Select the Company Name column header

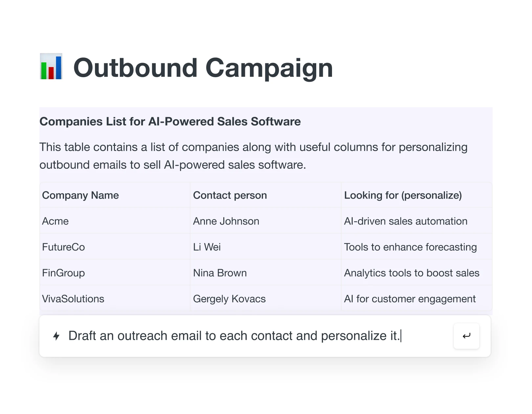tap(80, 195)
